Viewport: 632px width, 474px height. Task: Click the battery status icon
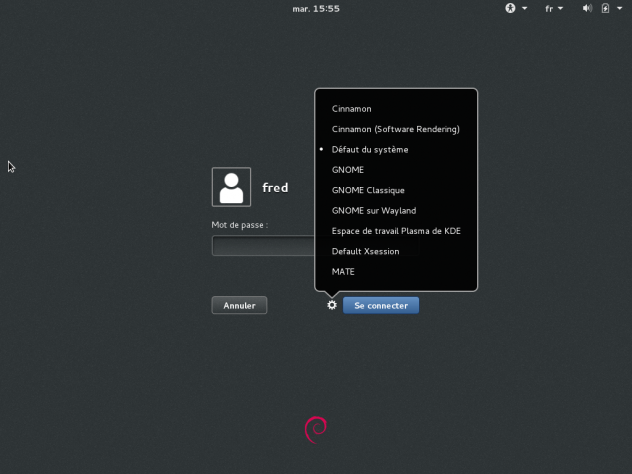605,8
